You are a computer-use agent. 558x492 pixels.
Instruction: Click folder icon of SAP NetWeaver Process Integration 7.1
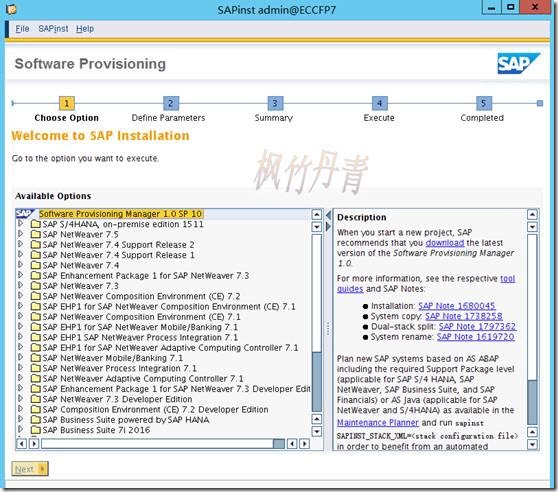(36, 368)
